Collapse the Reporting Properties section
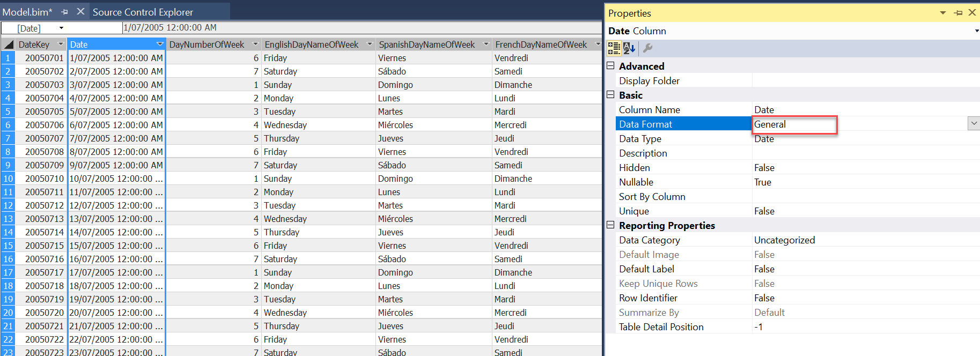Screen dimensions: 980x356 [610, 225]
